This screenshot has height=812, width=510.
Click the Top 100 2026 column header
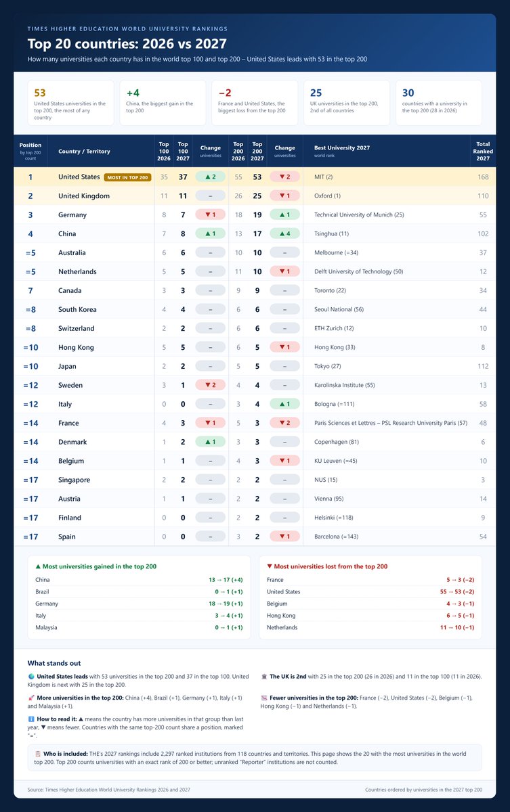tap(164, 151)
